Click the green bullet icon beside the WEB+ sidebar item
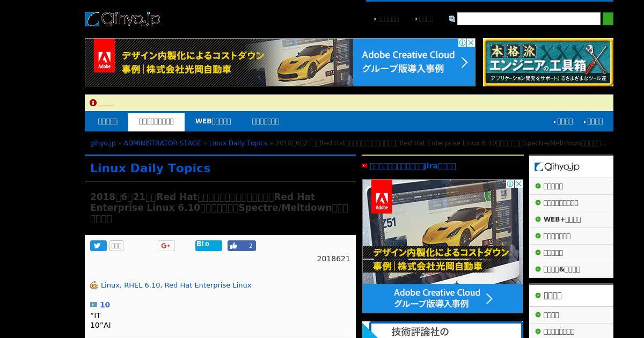This screenshot has width=644, height=338. [538, 219]
